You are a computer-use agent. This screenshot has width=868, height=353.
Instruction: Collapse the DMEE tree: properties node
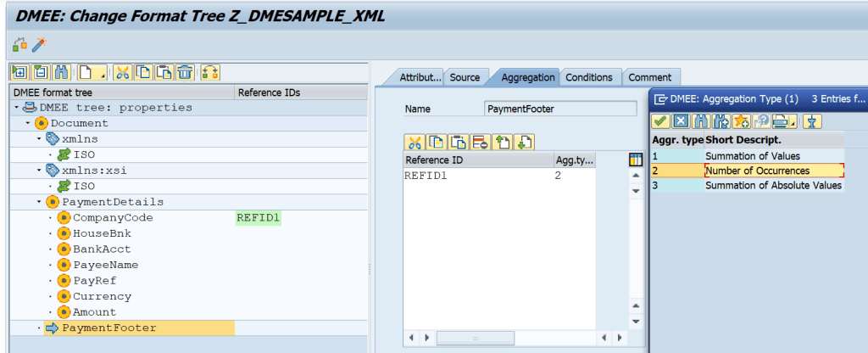tap(17, 108)
